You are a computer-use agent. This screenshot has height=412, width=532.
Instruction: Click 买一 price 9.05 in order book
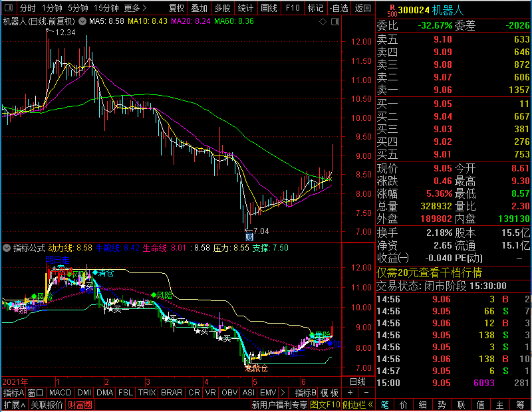(x=443, y=104)
